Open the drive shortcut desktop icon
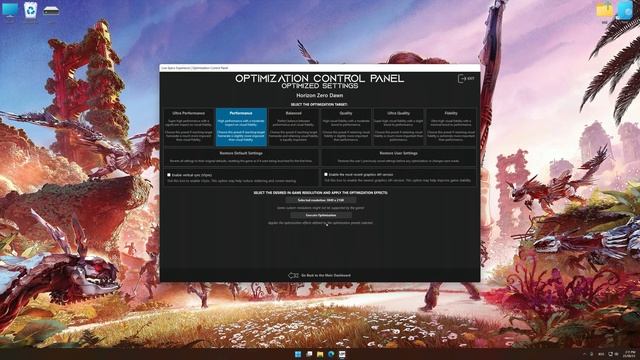The height and width of the screenshot is (360, 640). click(x=51, y=12)
